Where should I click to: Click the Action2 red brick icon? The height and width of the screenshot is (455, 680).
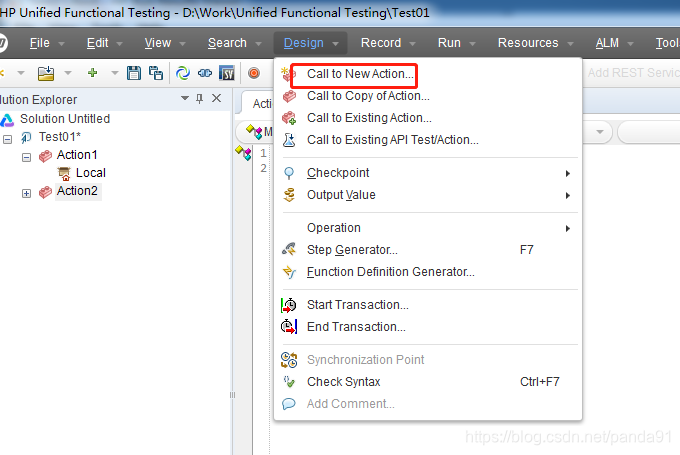pos(45,192)
